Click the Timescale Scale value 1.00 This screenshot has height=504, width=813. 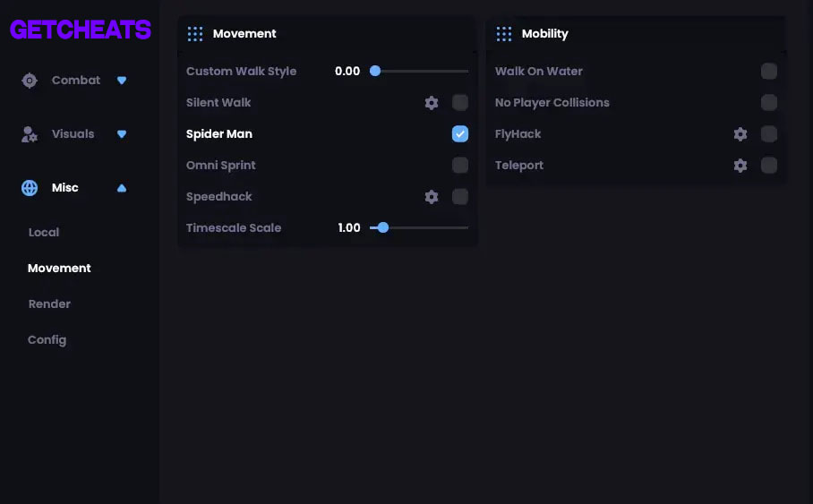point(349,227)
